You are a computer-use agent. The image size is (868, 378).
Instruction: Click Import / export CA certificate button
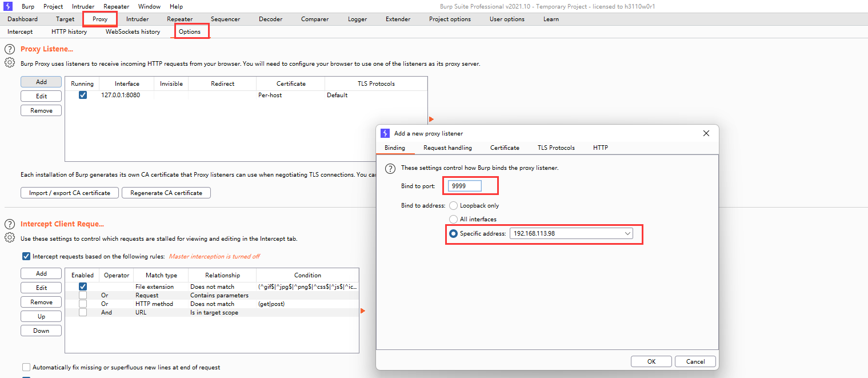(70, 193)
